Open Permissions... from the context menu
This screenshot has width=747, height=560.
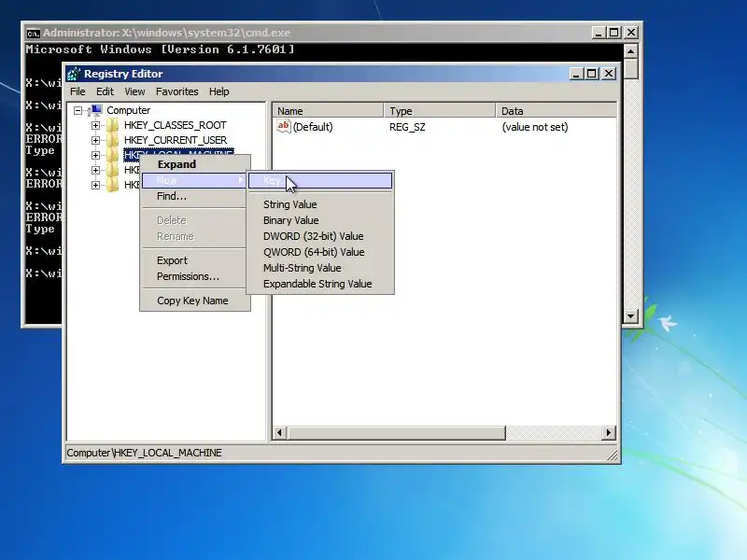[x=195, y=276]
